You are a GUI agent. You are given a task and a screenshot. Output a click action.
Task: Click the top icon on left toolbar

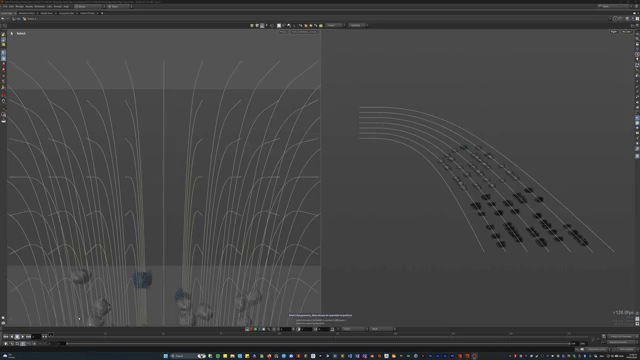(3, 35)
